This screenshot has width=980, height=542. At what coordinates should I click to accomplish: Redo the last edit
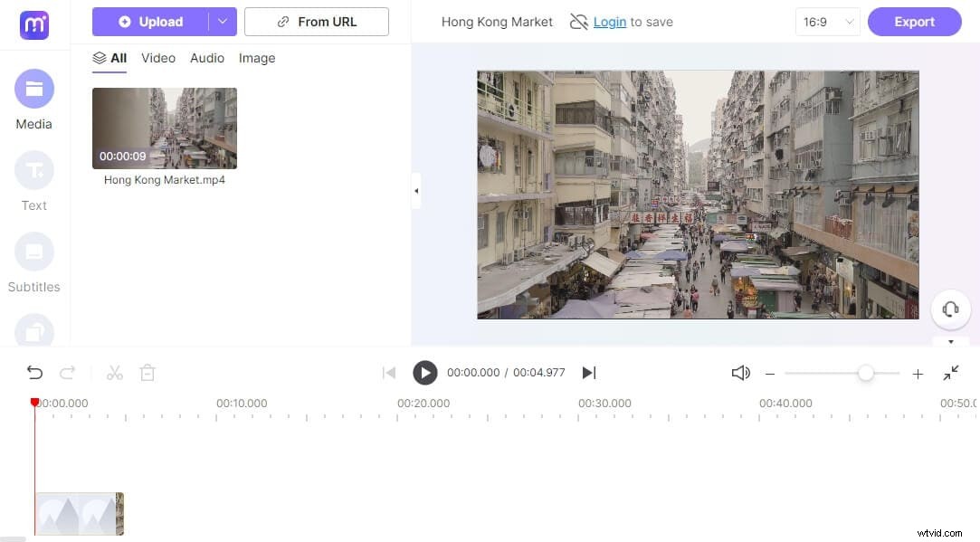coord(66,372)
